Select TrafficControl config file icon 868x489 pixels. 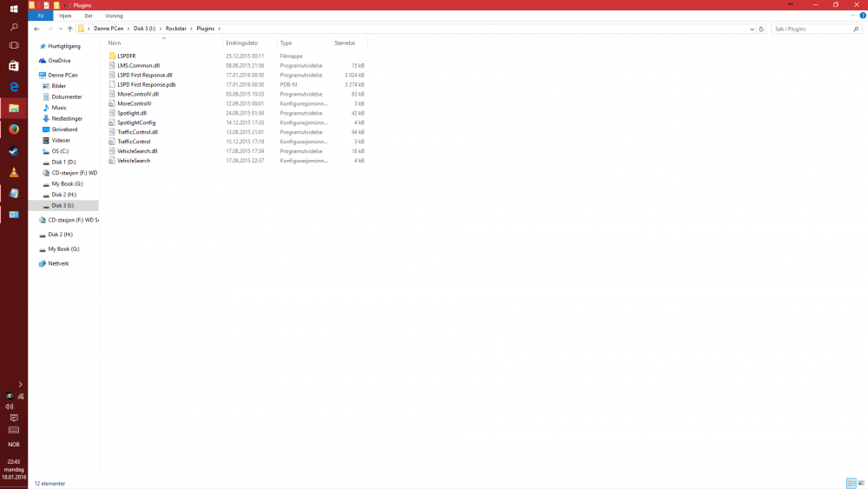[112, 142]
